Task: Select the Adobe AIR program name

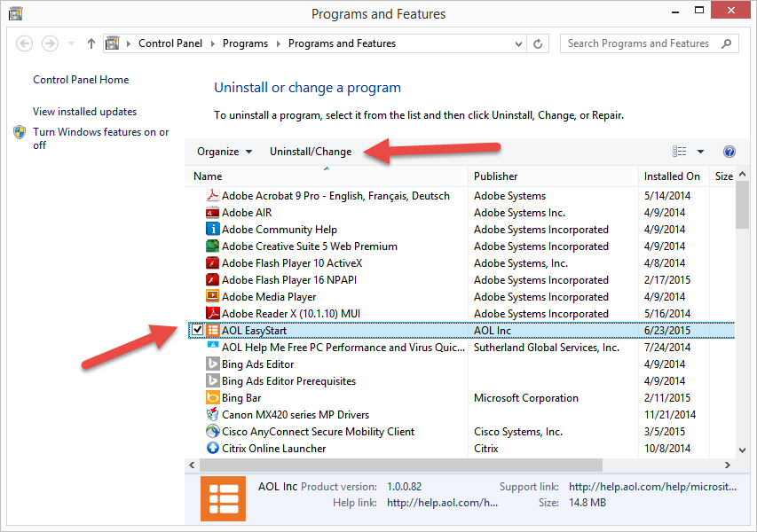Action: tap(247, 213)
